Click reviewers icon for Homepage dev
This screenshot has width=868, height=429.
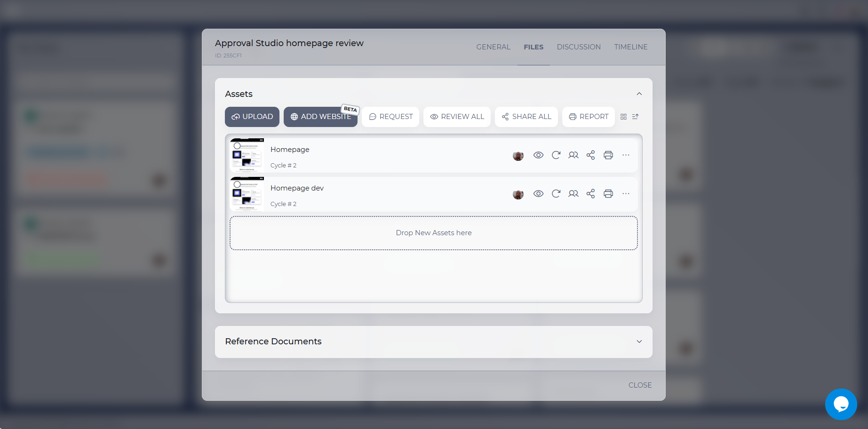pyautogui.click(x=573, y=194)
